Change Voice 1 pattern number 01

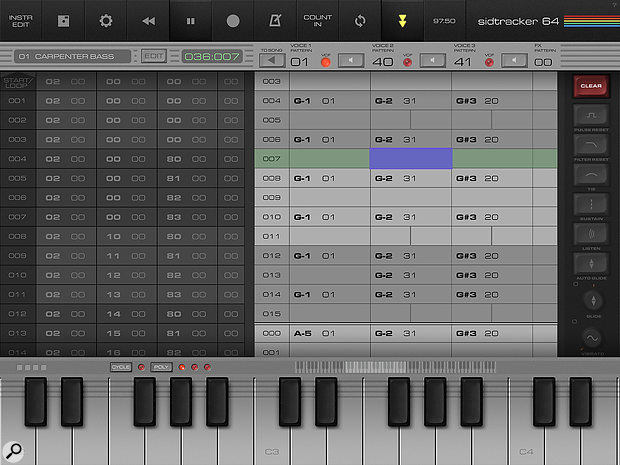point(299,62)
